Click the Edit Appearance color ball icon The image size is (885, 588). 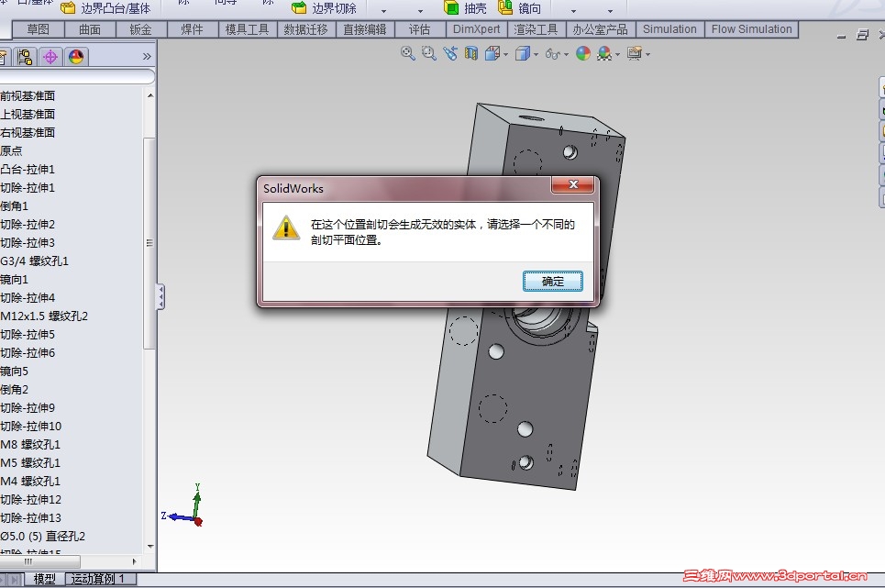583,53
